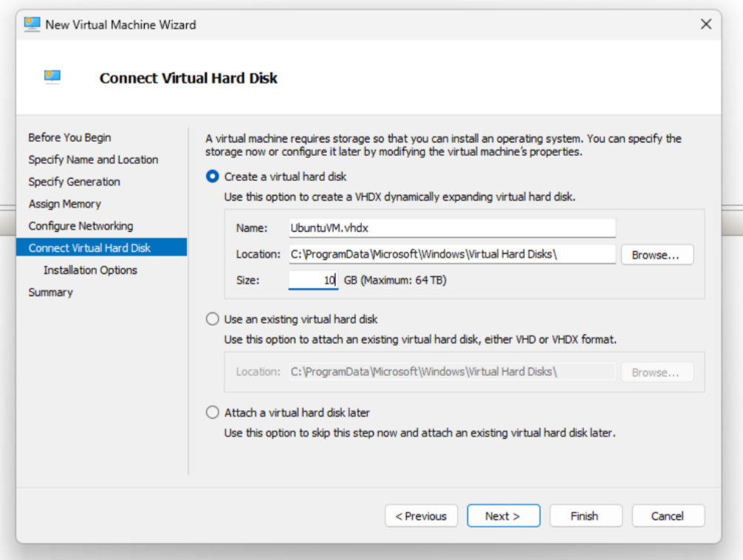Click the Previous button
This screenshot has width=743, height=560.
pyautogui.click(x=421, y=516)
